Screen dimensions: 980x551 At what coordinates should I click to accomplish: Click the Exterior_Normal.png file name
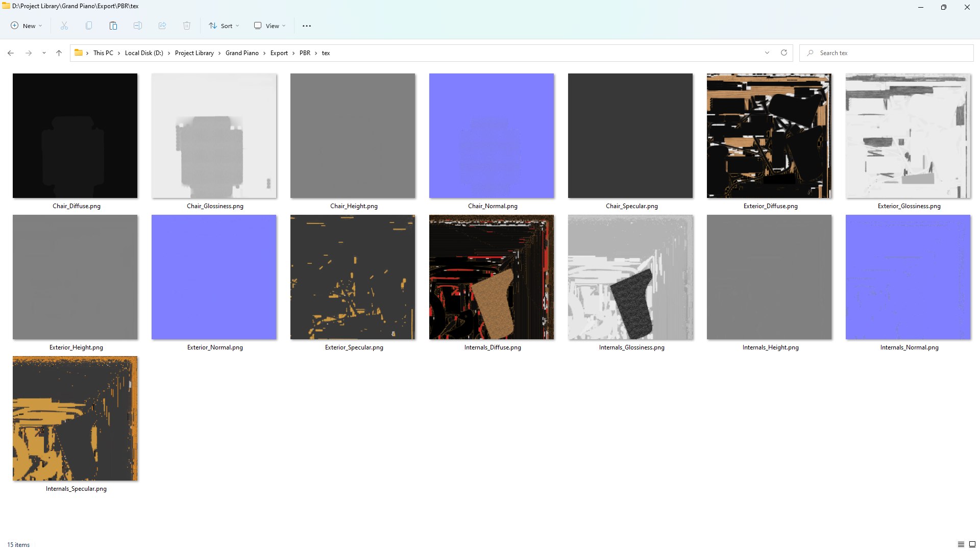[215, 347]
